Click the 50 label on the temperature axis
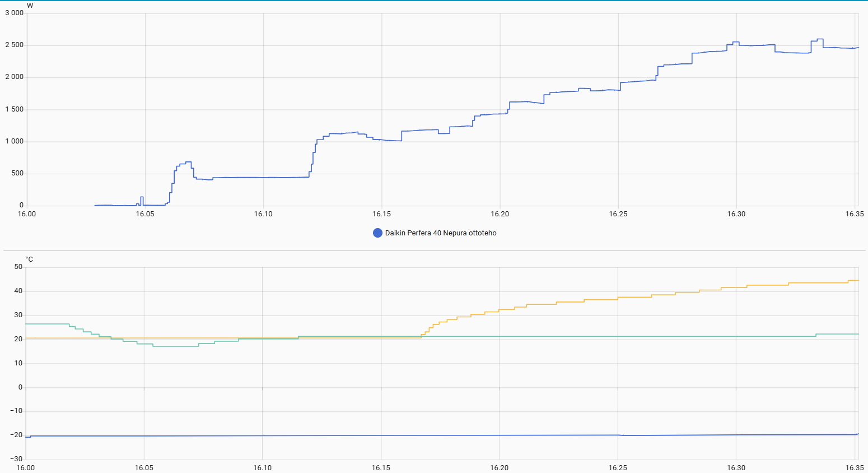 point(18,267)
